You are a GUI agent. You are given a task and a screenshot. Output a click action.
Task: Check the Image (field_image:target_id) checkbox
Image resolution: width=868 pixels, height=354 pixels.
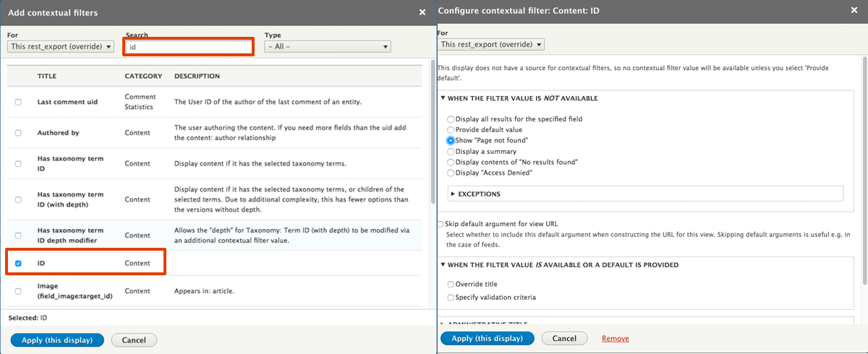(x=18, y=291)
